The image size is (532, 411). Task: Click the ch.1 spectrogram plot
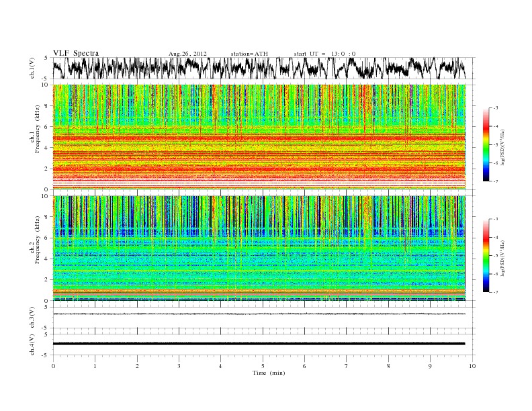pyautogui.click(x=259, y=137)
